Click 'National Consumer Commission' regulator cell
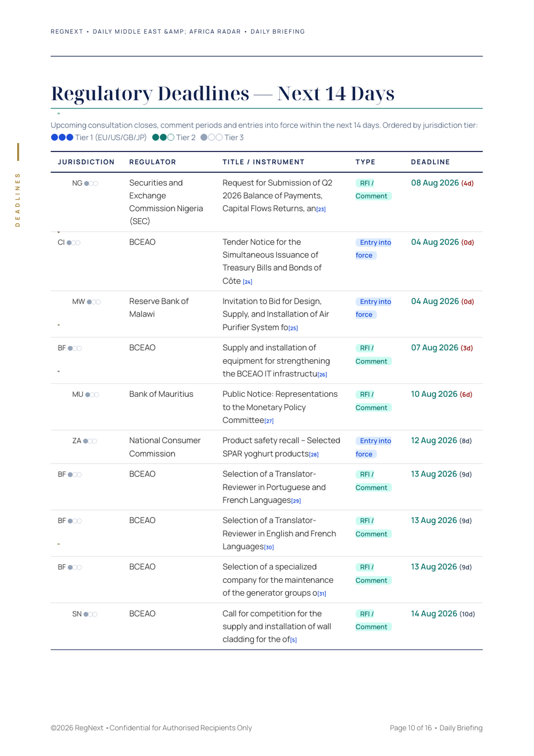534x756 pixels. (x=165, y=447)
